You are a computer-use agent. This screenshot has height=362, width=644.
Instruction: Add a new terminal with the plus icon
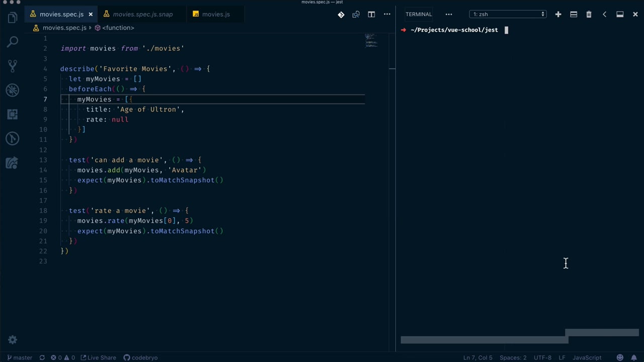[558, 15]
